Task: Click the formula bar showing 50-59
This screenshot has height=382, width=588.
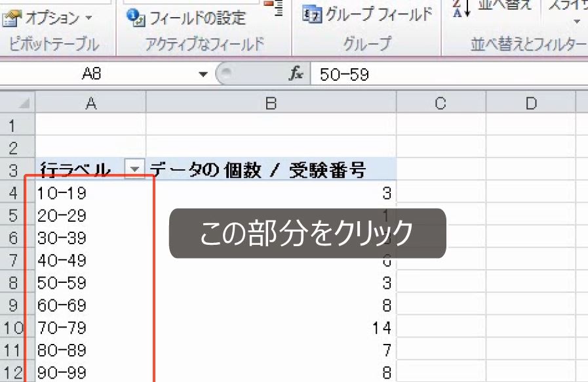Action: 449,74
